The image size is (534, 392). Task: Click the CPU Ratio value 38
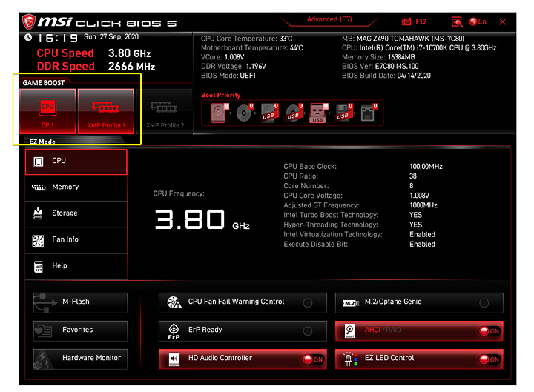click(413, 176)
